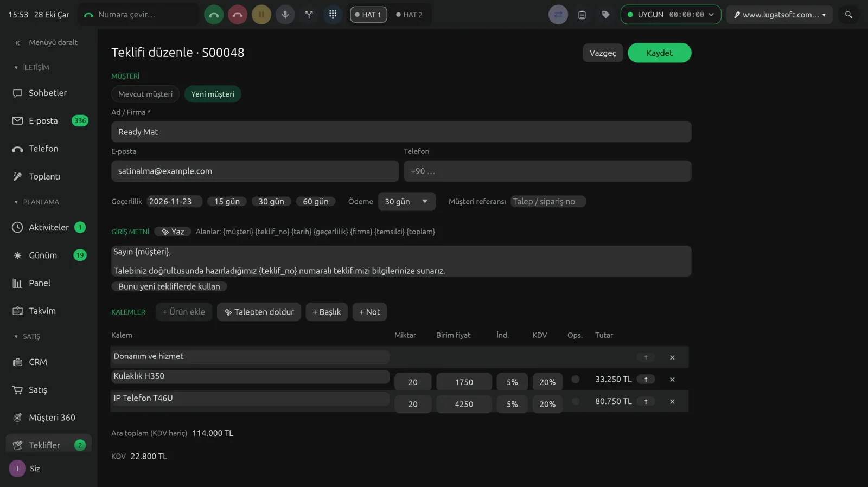This screenshot has height=487, width=868.
Task: Open the UYGUN status dropdown
Action: click(671, 15)
